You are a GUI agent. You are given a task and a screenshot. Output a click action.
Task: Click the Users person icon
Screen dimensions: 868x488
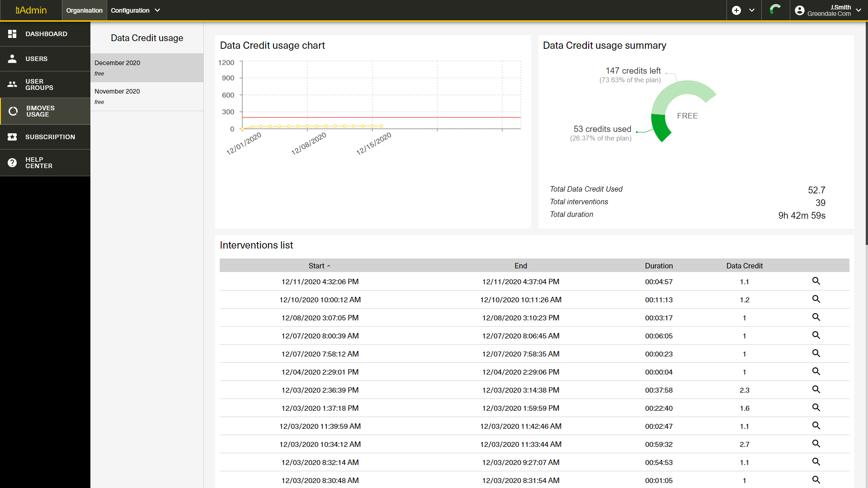[12, 59]
